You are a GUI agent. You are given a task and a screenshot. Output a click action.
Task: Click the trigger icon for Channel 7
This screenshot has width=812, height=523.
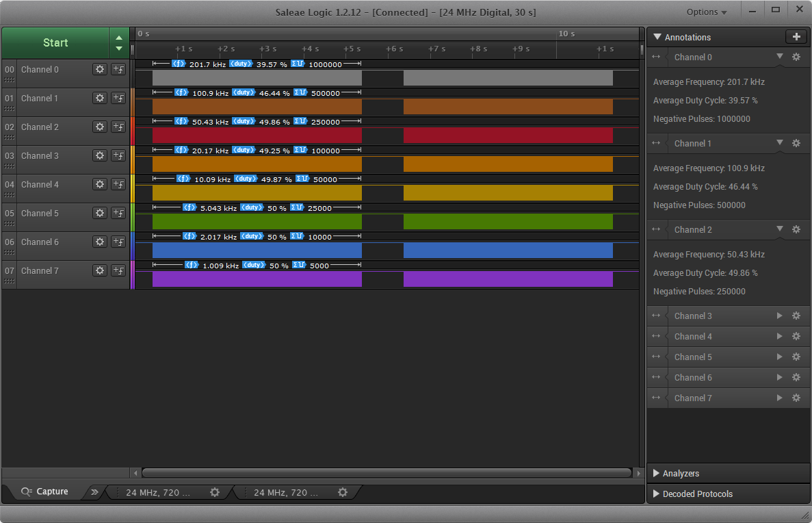tap(118, 270)
